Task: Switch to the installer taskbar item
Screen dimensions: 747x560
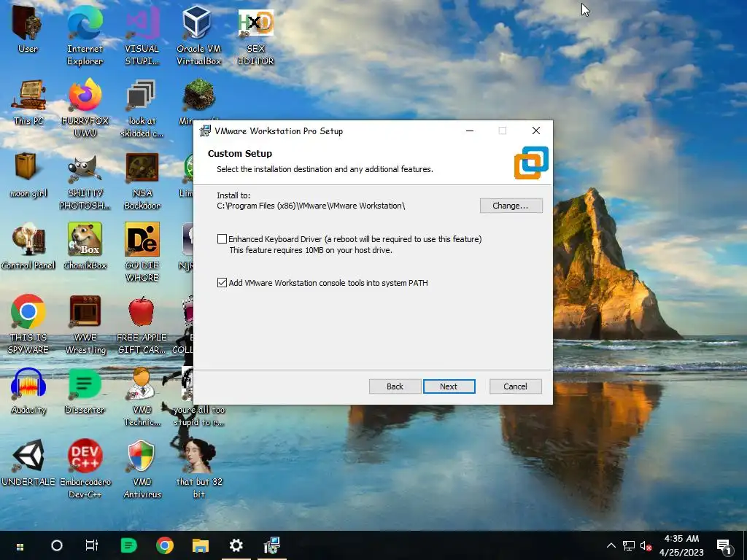Action: (x=272, y=545)
